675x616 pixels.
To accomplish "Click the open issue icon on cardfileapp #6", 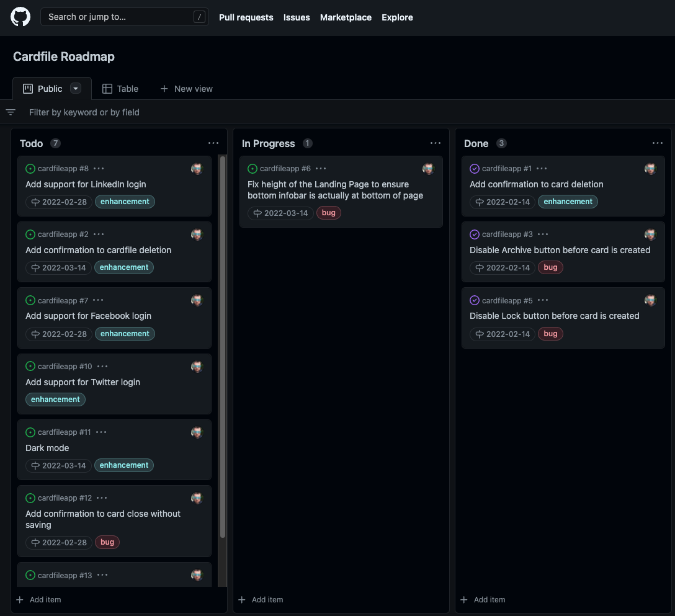I will click(x=253, y=168).
